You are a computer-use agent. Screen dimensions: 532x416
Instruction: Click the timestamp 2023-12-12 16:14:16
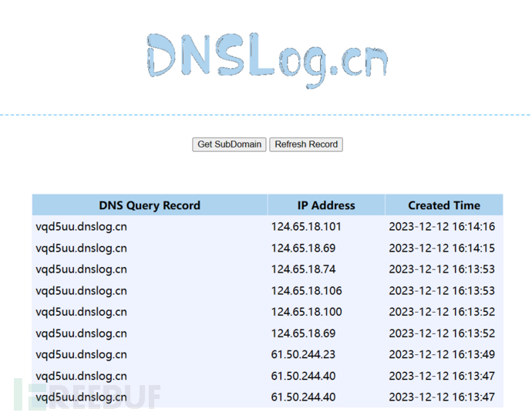(442, 227)
